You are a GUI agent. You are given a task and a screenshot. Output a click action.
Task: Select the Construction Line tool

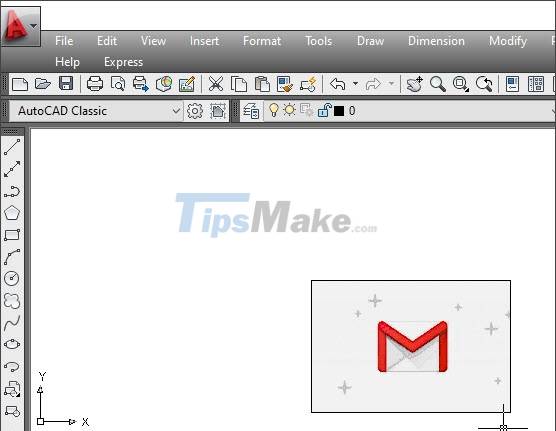(x=12, y=169)
